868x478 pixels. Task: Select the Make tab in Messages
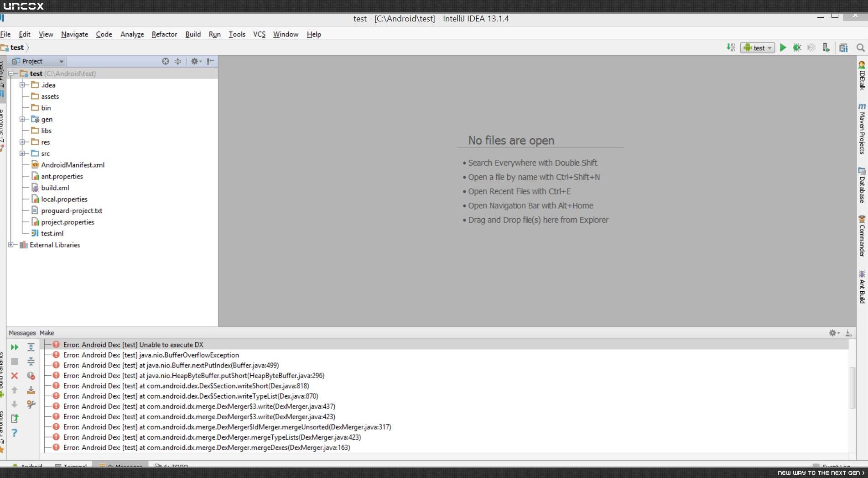coord(47,333)
